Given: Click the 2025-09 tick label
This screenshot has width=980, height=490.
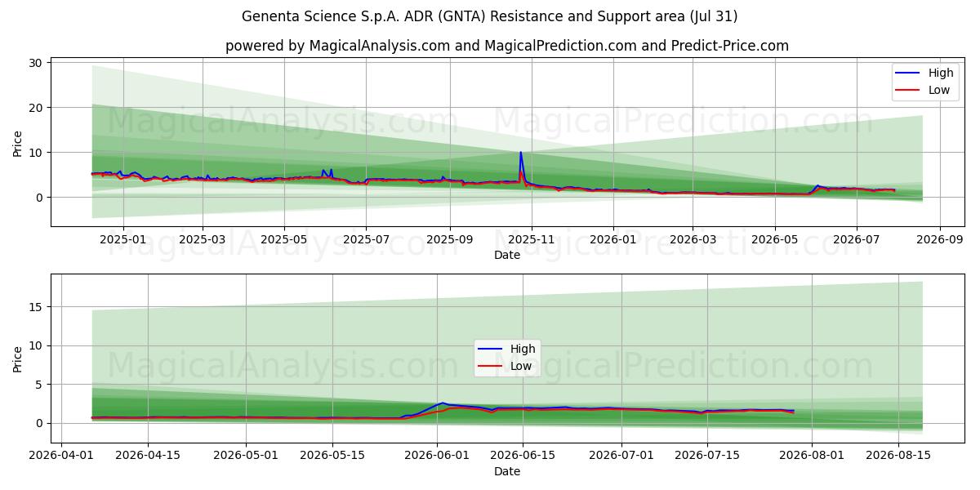Looking at the screenshot, I should pos(450,239).
